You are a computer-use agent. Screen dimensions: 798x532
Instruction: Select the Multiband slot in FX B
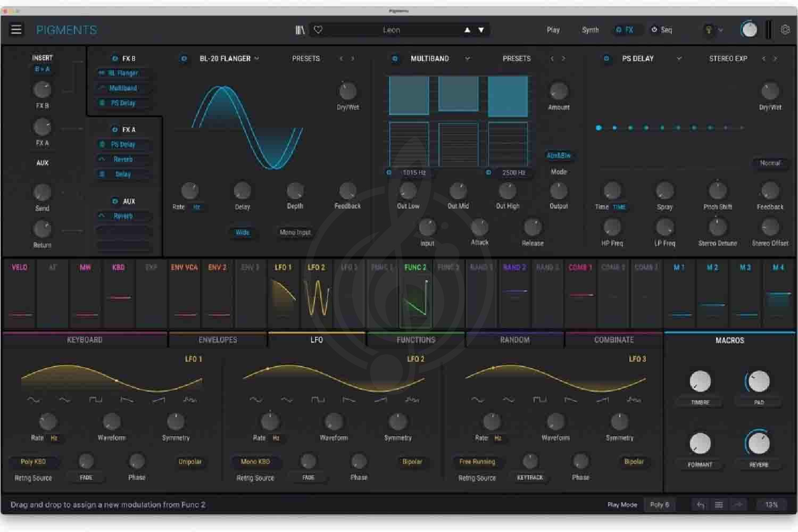pyautogui.click(x=123, y=88)
